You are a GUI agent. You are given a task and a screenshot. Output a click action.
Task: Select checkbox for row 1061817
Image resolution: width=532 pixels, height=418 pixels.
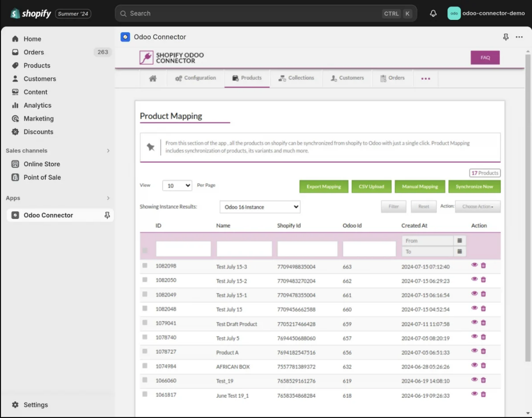click(145, 394)
